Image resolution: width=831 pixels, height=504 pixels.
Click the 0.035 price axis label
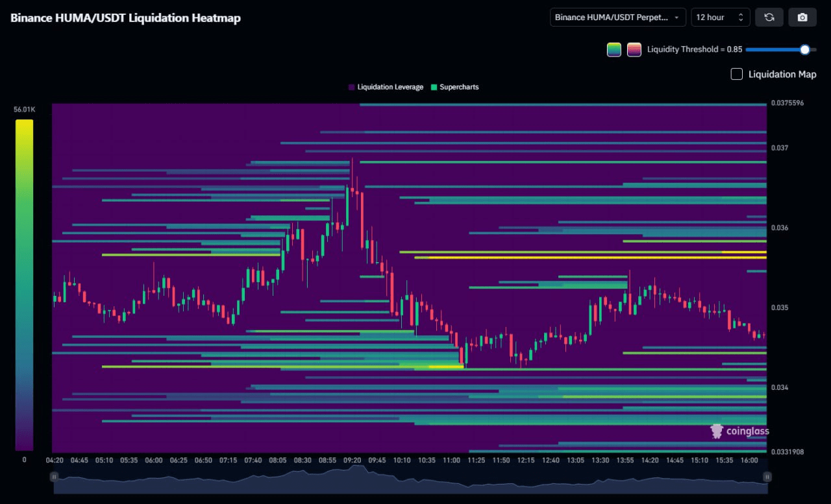[x=779, y=307]
